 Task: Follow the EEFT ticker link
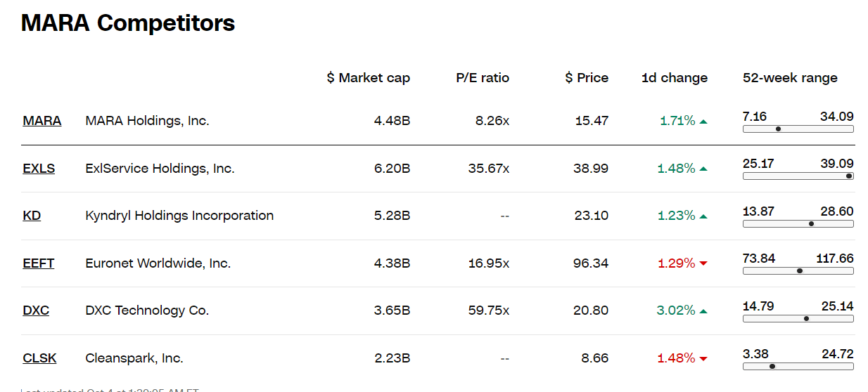click(x=39, y=263)
